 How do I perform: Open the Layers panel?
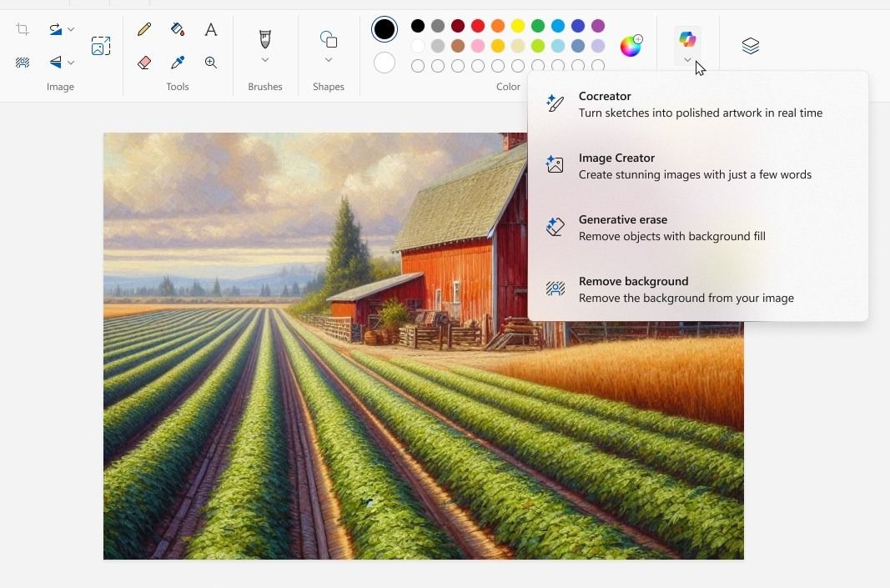(749, 46)
